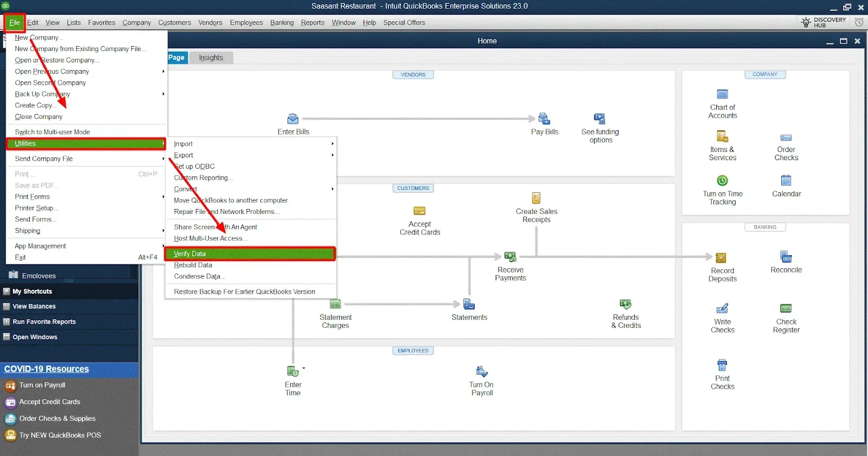The image size is (868, 456).
Task: Switch to the Insights tab
Action: (x=210, y=58)
